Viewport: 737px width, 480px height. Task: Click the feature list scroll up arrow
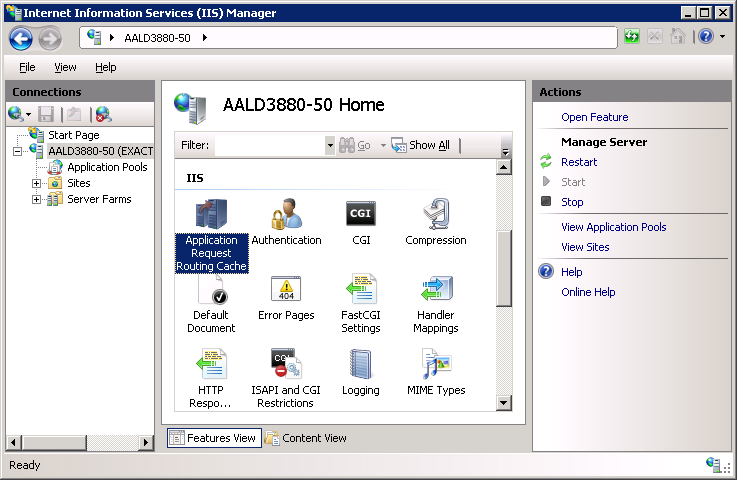pyautogui.click(x=504, y=167)
